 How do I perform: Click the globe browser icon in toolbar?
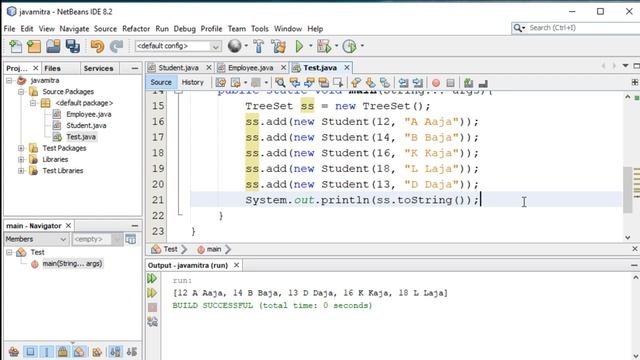coord(235,46)
